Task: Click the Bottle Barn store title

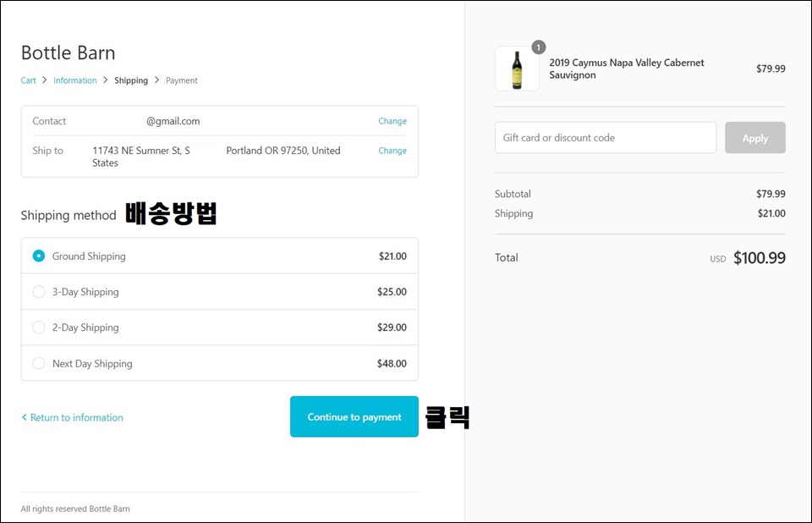Action: (x=68, y=52)
